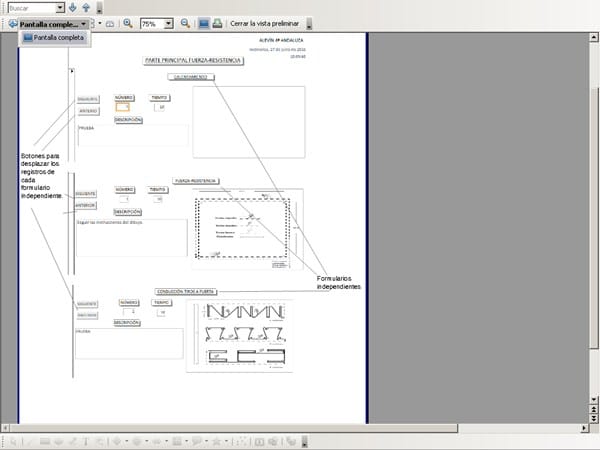Click the star shapes icon in drawing toolbar

tap(216, 440)
